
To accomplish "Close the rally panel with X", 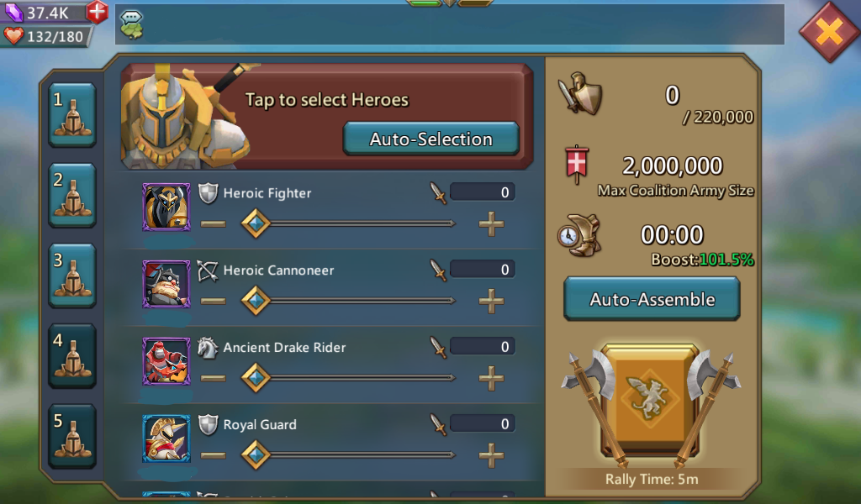I will point(830,32).
